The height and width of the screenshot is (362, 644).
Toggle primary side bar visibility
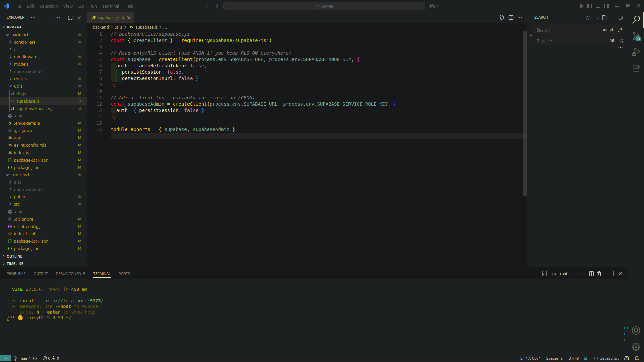[x=589, y=6]
